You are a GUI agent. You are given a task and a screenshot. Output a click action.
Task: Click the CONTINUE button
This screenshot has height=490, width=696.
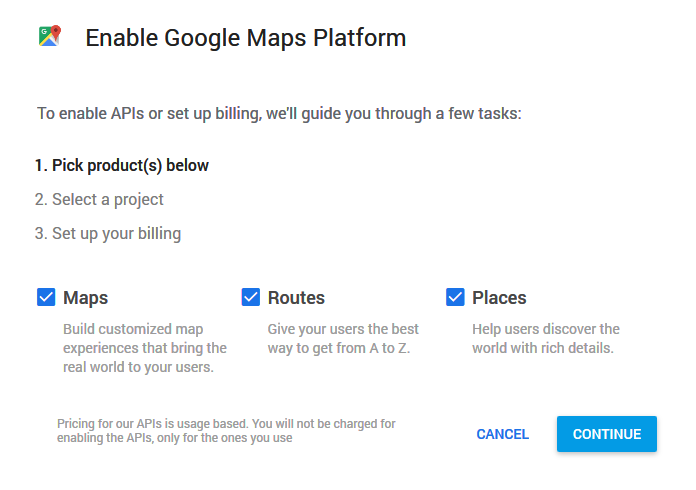pos(607,434)
